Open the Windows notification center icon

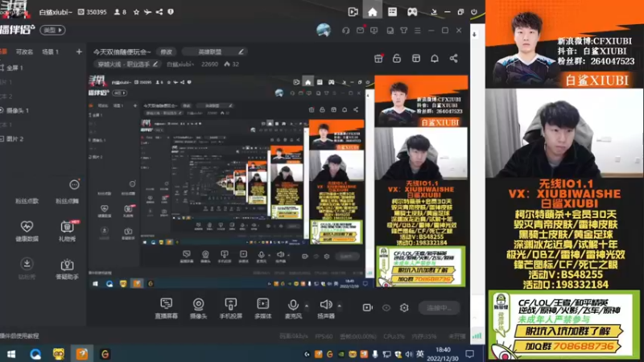click(x=469, y=354)
